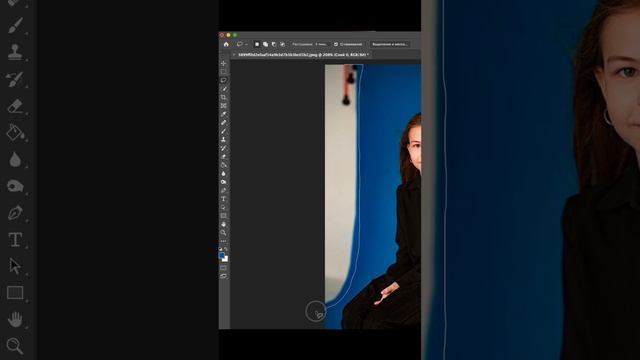Select the Rectangle shape tool in enlarged toolbar
The height and width of the screenshot is (360, 640).
click(x=15, y=293)
